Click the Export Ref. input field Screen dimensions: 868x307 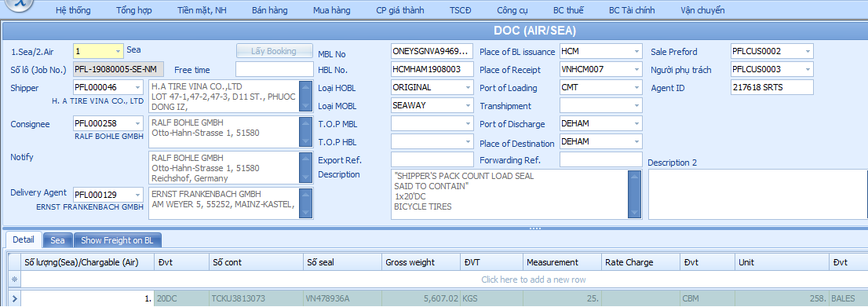click(432, 159)
